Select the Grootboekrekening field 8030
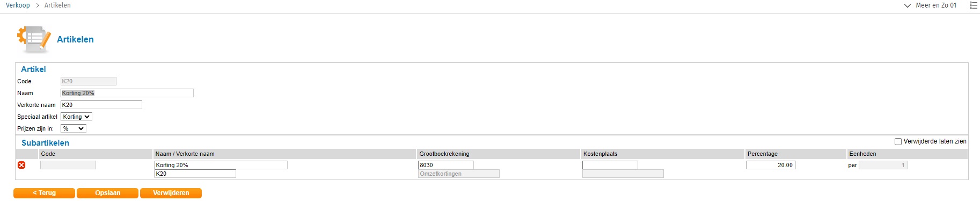 pos(446,165)
